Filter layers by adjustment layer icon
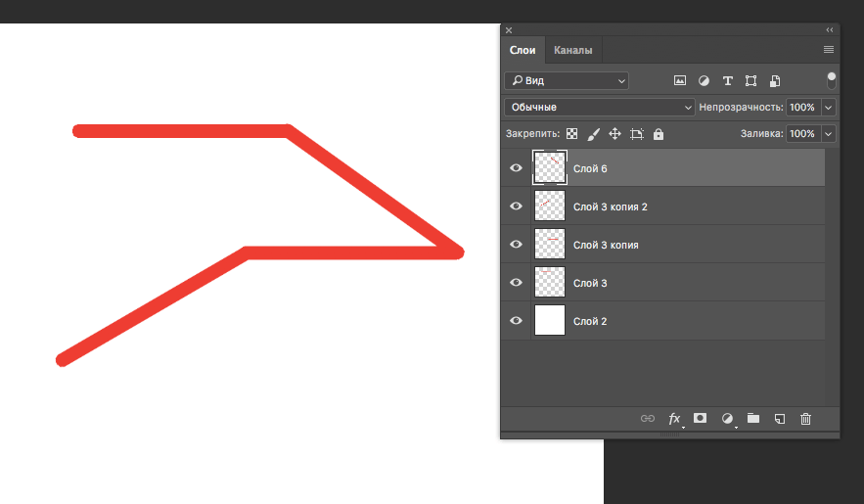864x504 pixels. 704,81
